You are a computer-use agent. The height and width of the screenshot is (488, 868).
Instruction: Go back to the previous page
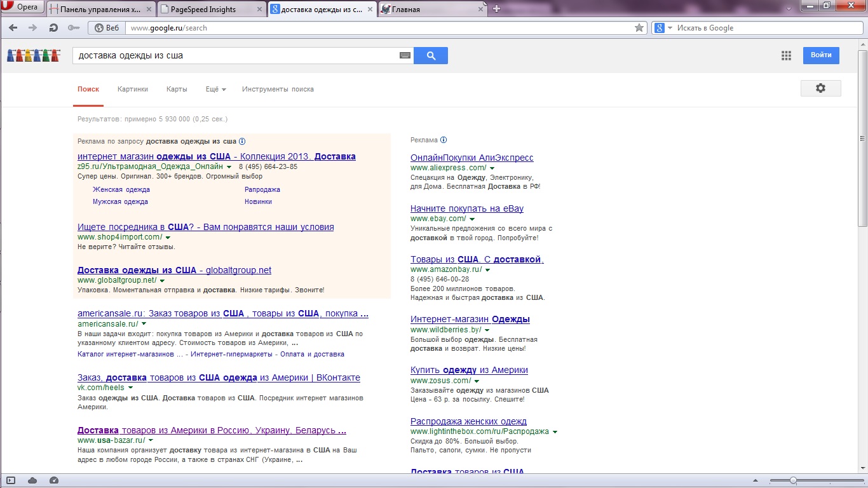(x=13, y=28)
